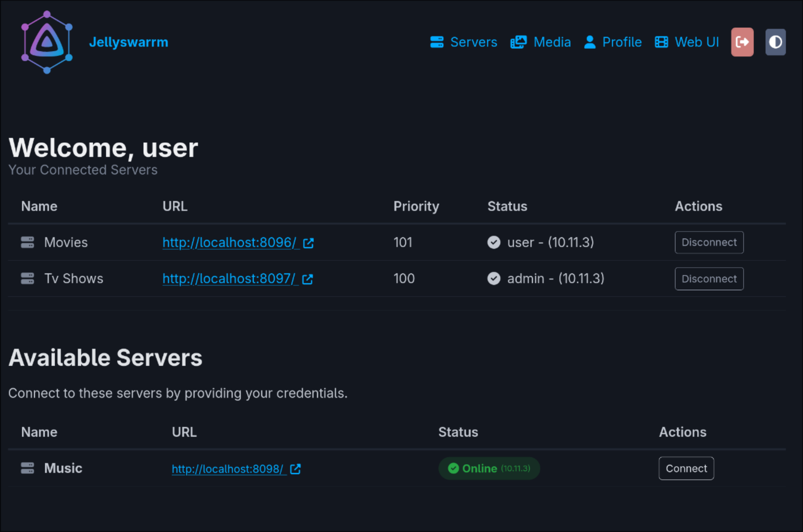Disconnect the Tv Shows server

point(709,279)
